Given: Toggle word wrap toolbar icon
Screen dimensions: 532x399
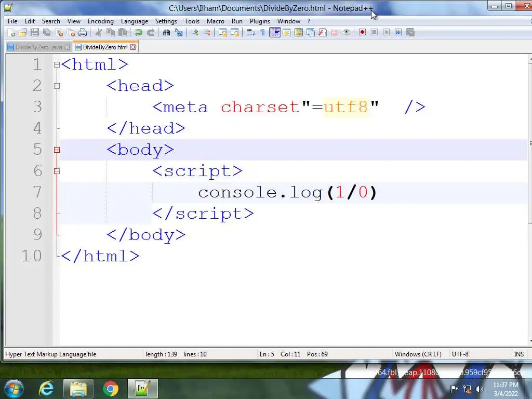Looking at the screenshot, I should [x=251, y=33].
